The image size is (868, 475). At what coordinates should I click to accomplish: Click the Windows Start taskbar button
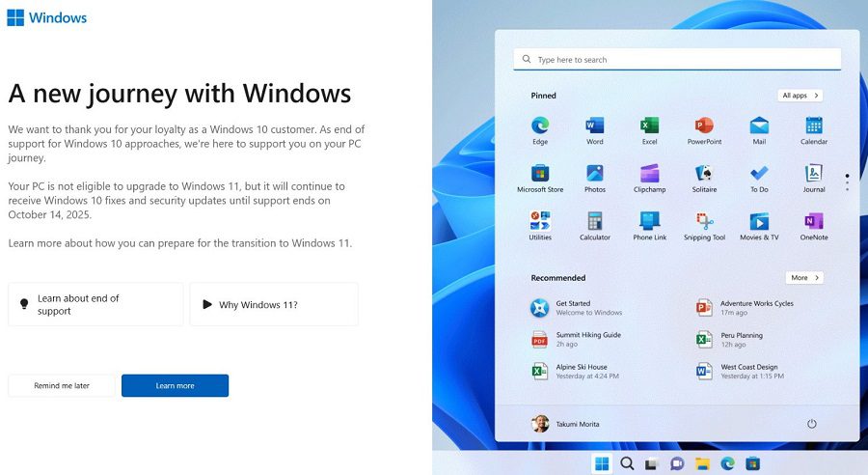click(602, 463)
